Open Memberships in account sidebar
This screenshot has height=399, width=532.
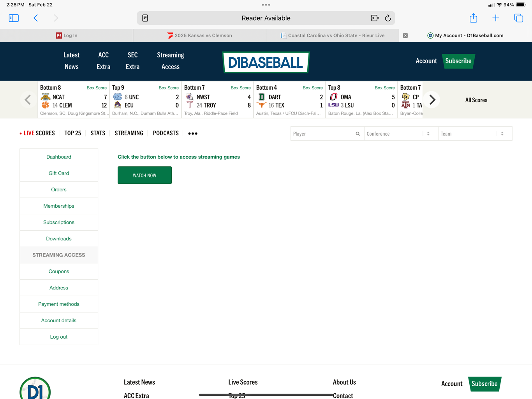59,206
